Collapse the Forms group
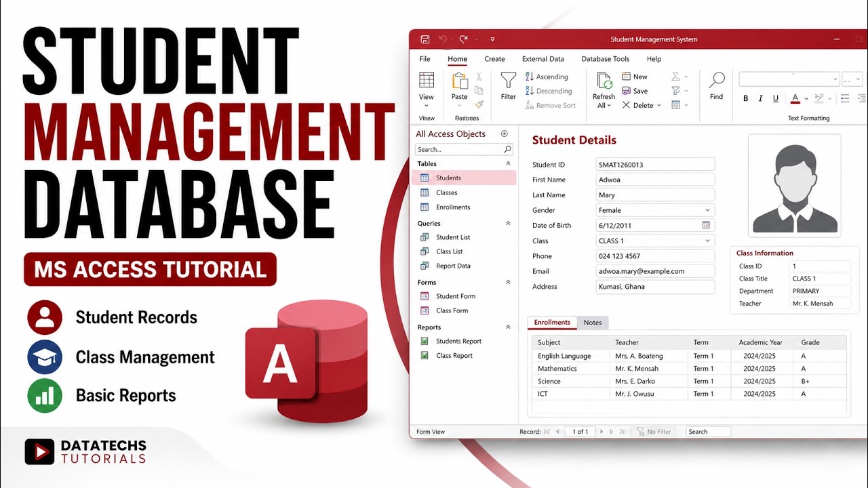The image size is (868, 488). [x=508, y=282]
